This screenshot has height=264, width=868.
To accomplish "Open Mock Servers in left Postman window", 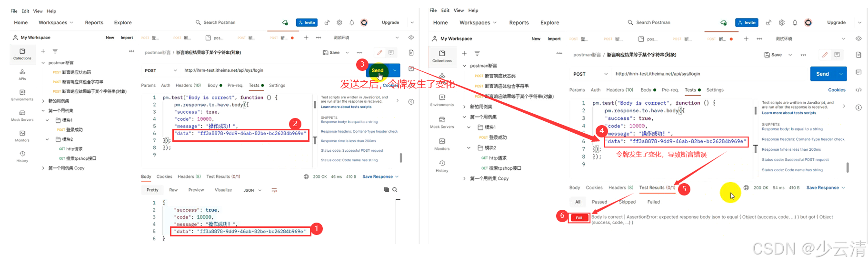I will pyautogui.click(x=22, y=116).
